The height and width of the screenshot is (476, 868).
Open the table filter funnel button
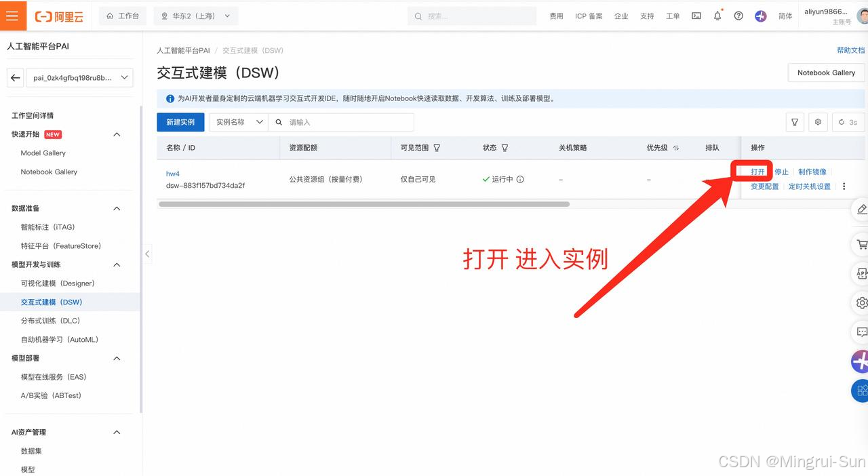click(x=795, y=122)
